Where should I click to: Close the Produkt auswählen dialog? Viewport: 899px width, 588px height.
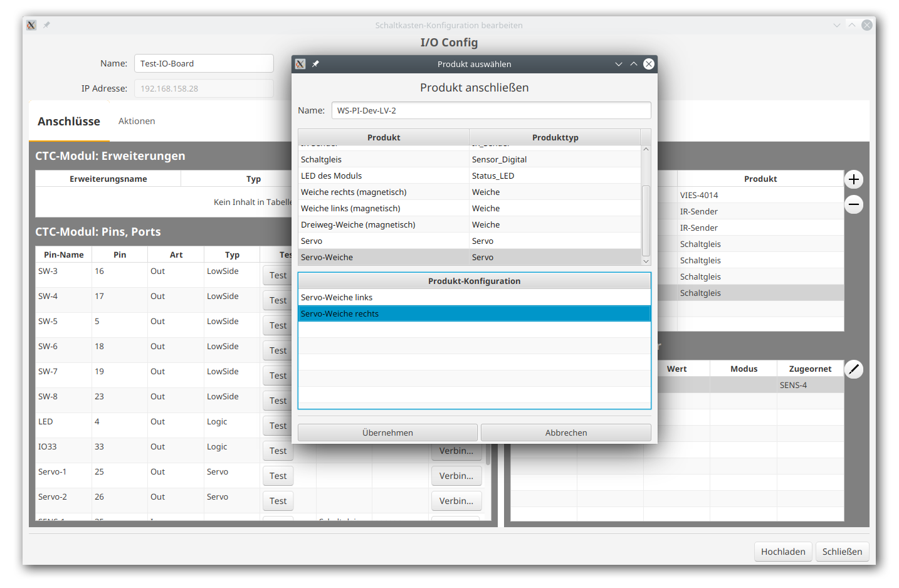[649, 64]
